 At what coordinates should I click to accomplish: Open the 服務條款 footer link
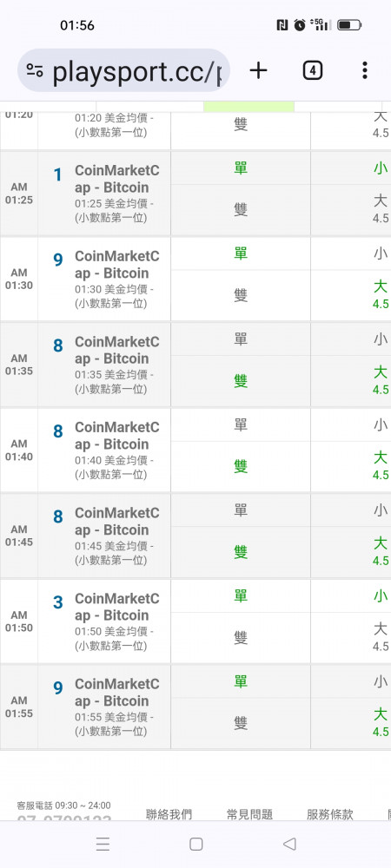click(x=330, y=814)
